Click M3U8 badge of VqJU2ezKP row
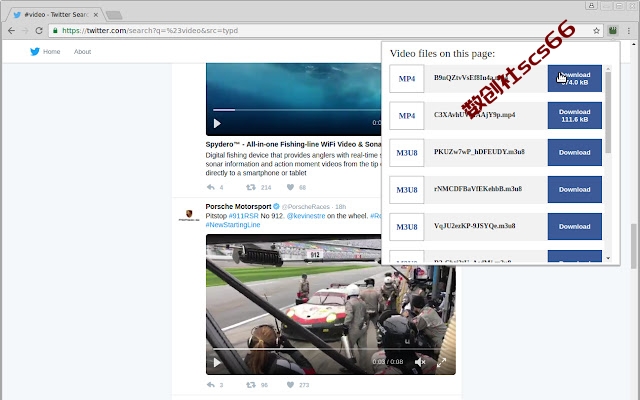The image size is (640, 400). (407, 227)
